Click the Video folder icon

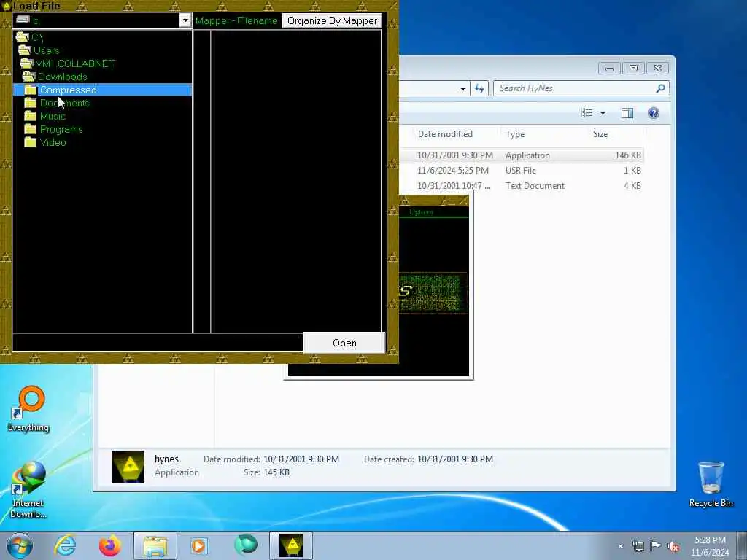coord(31,142)
